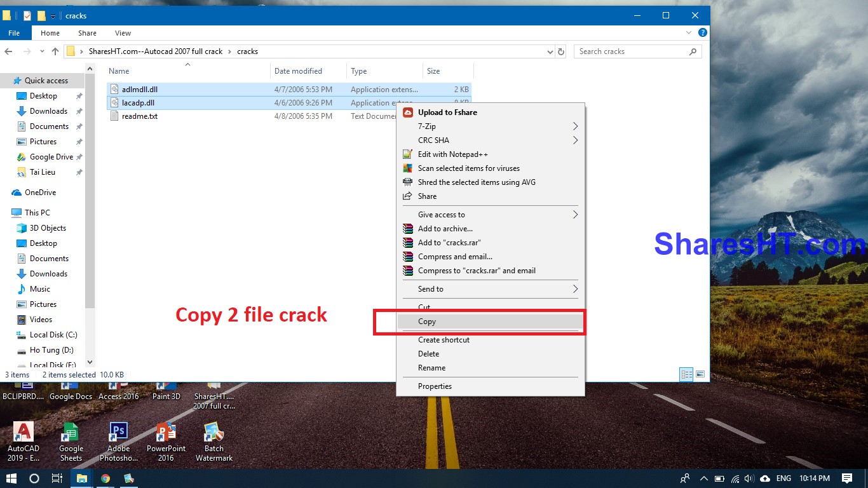Click the refresh button beside address bar
Viewport: 868px width, 488px height.
click(x=560, y=51)
